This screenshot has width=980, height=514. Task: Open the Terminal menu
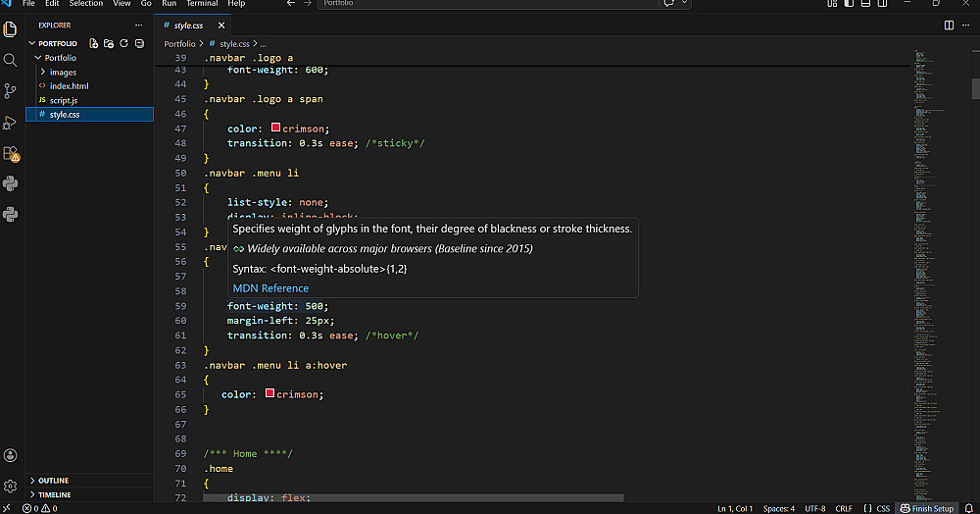click(x=202, y=4)
